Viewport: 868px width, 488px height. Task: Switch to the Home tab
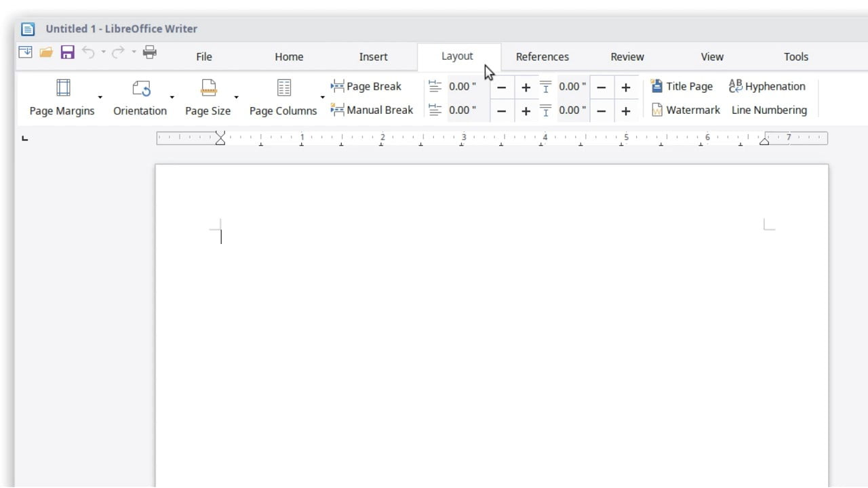[x=289, y=57]
